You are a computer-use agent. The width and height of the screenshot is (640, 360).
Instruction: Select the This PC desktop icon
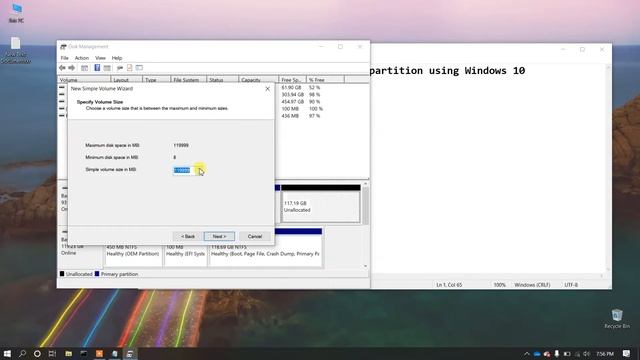tap(16, 13)
